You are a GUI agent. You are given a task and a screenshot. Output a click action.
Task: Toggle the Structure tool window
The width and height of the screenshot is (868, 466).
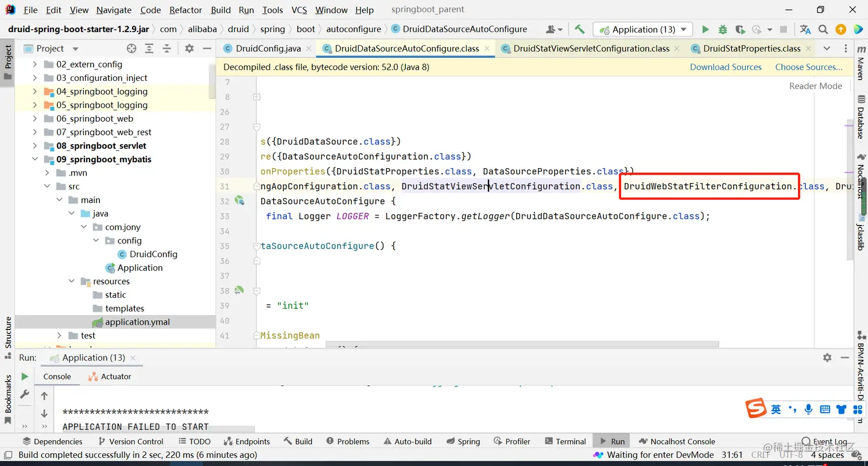point(8,339)
